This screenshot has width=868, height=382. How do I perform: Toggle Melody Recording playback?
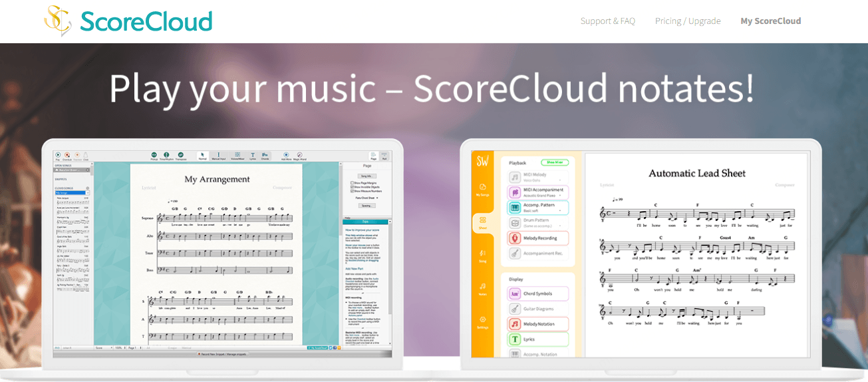pyautogui.click(x=537, y=238)
